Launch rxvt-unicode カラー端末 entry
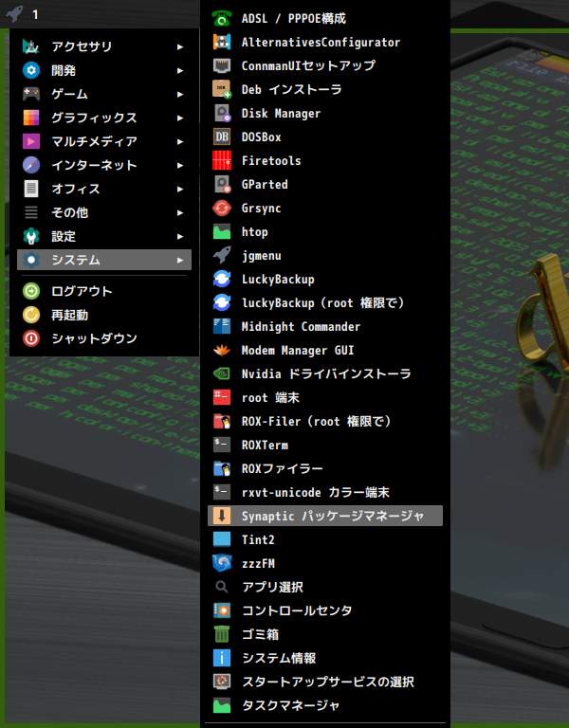Viewport: 569px width, 728px height. coord(325,492)
